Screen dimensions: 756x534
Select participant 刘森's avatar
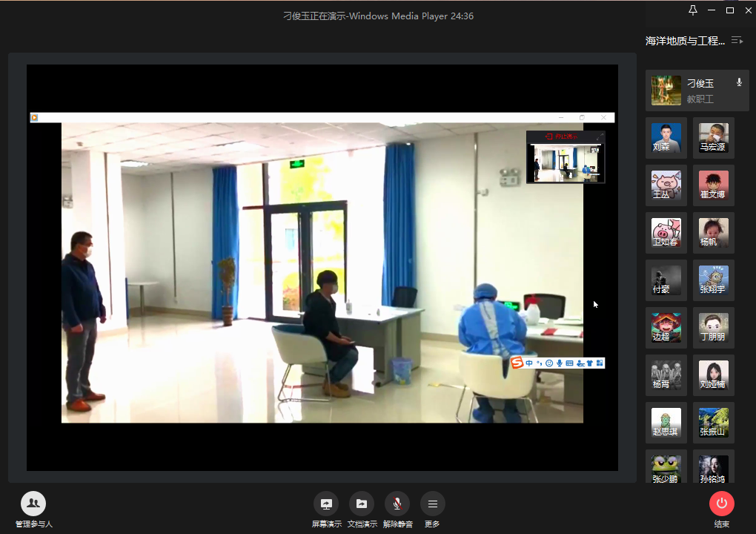[x=666, y=138]
